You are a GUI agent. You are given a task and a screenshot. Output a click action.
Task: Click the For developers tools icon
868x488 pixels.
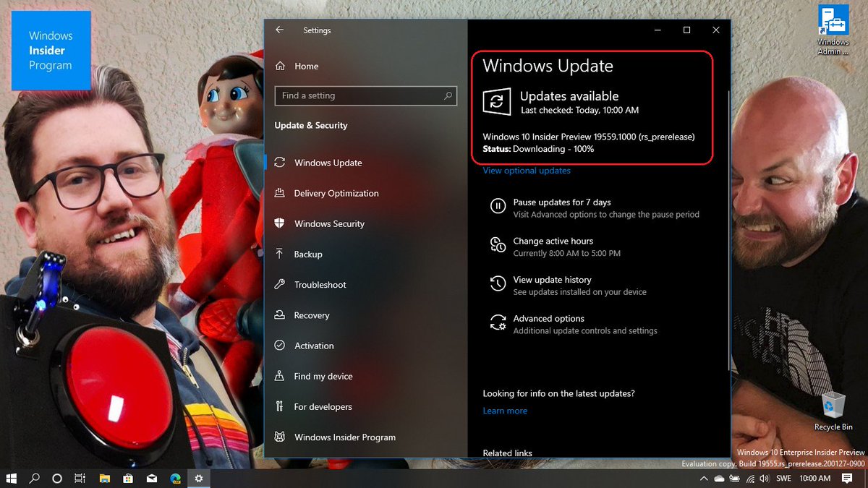[x=279, y=406]
